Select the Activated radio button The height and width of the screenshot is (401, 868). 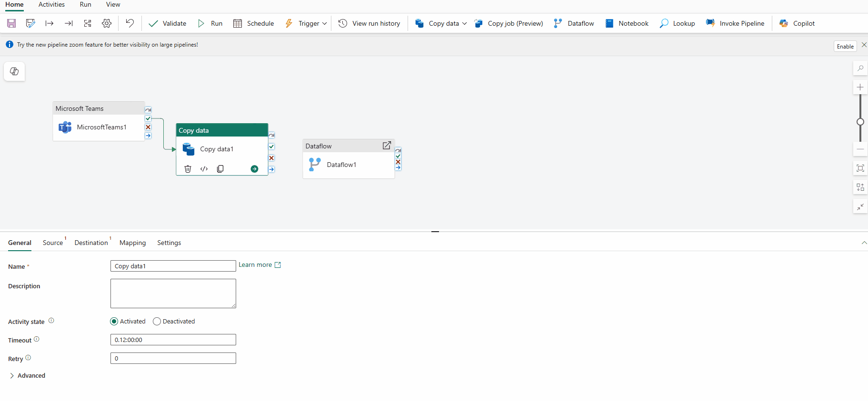pos(114,322)
